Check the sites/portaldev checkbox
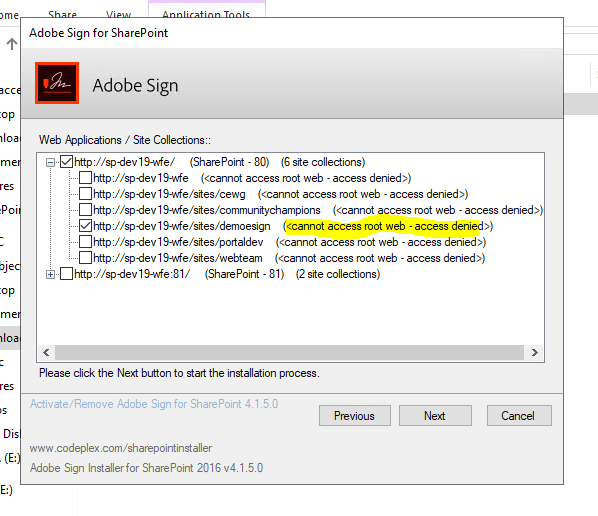This screenshot has height=516, width=598. pyautogui.click(x=85, y=242)
